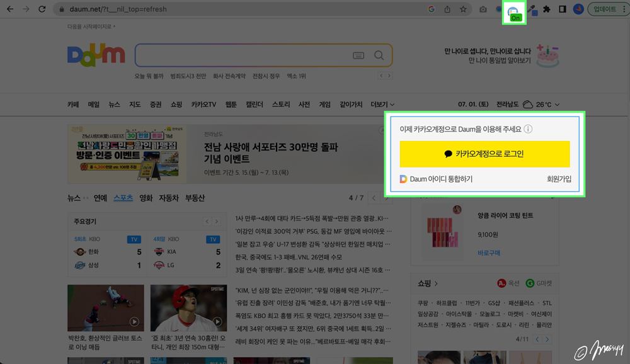Image resolution: width=630 pixels, height=364 pixels.
Task: Switch to the 영화 news tab
Action: coord(146,198)
